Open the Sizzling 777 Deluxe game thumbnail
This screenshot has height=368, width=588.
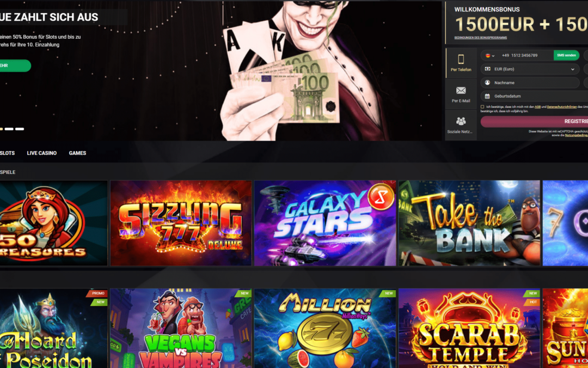click(181, 223)
